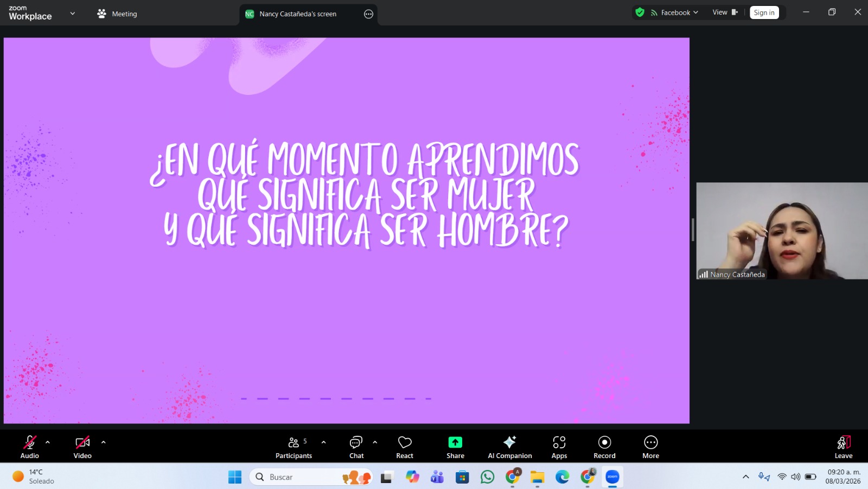Expand the video settings caret
Viewport: 868px width, 489px height.
(104, 442)
